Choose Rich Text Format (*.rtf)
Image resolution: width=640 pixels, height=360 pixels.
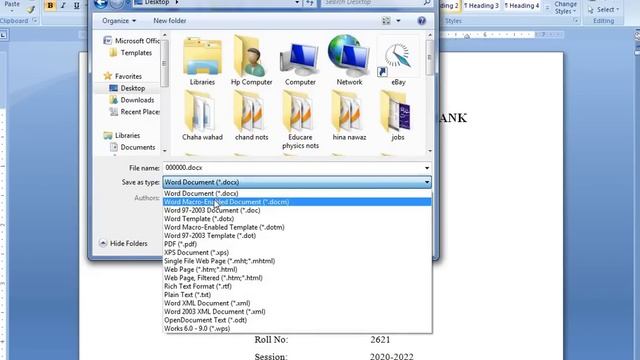(x=297, y=286)
